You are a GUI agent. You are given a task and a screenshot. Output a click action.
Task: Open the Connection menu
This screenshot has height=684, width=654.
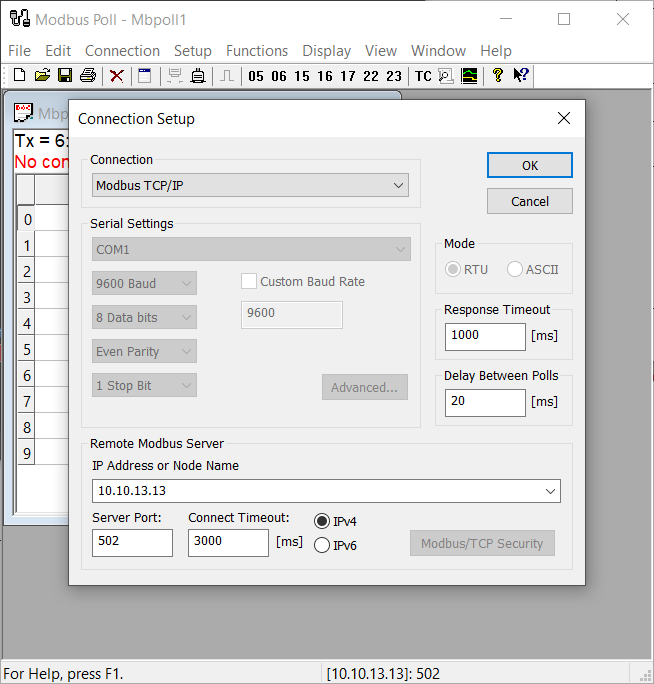pyautogui.click(x=122, y=51)
